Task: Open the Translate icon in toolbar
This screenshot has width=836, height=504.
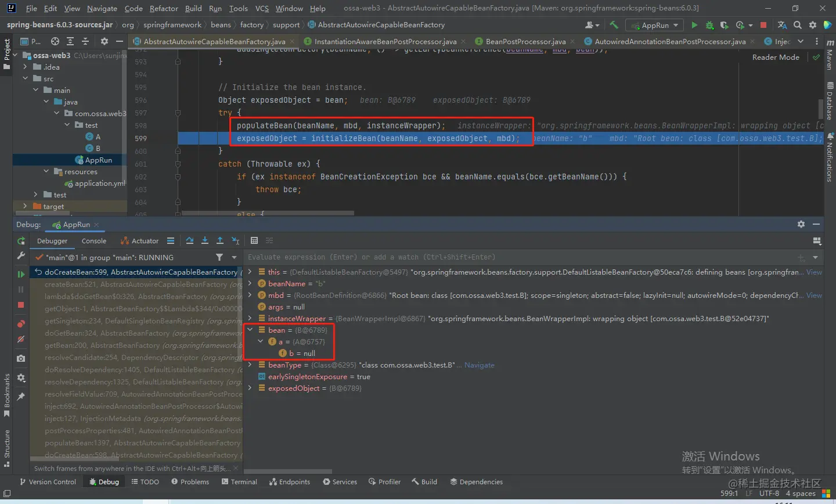Action: coord(783,25)
